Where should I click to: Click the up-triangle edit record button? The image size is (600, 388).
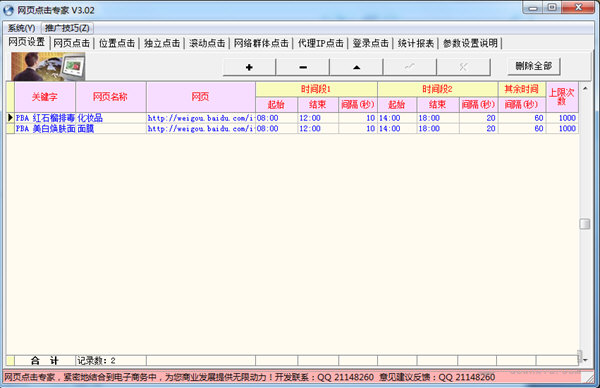point(356,67)
